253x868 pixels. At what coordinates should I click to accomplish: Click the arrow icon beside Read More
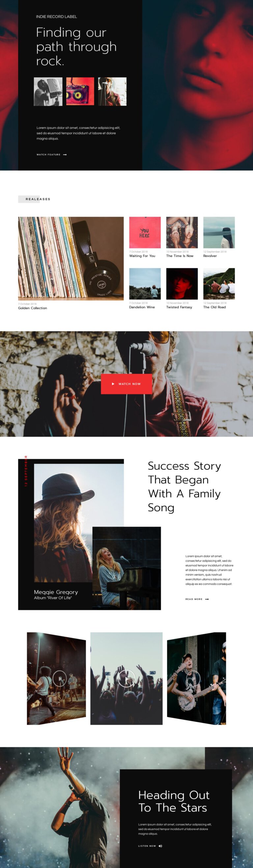(x=207, y=599)
